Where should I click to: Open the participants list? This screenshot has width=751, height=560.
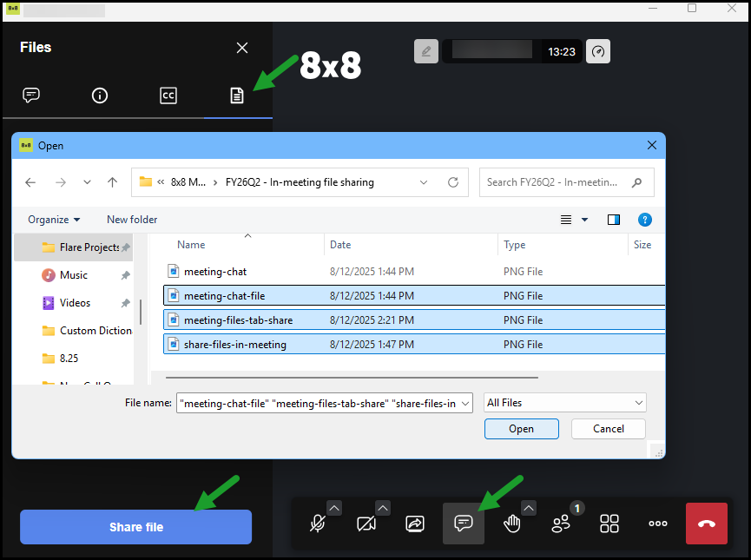(x=561, y=524)
